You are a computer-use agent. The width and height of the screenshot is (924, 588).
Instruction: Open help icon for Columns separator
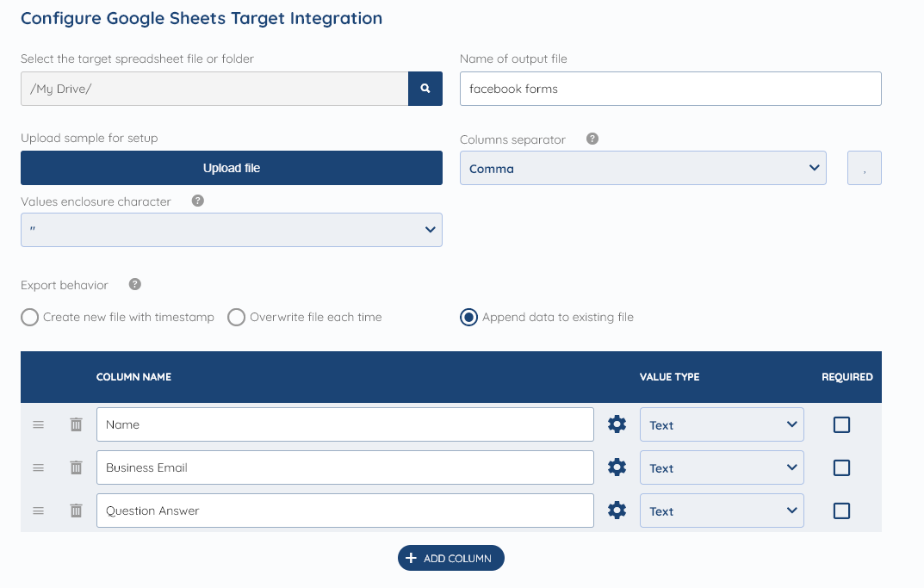(x=592, y=139)
